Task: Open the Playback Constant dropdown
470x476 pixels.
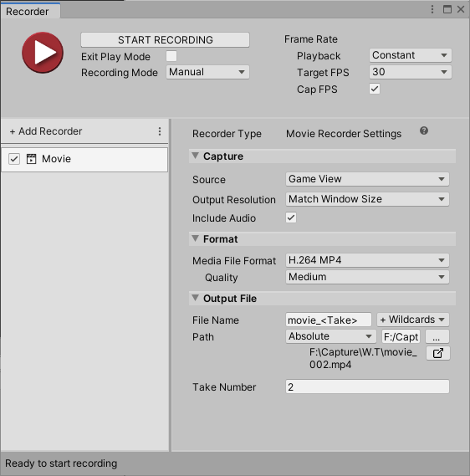Action: (411, 55)
